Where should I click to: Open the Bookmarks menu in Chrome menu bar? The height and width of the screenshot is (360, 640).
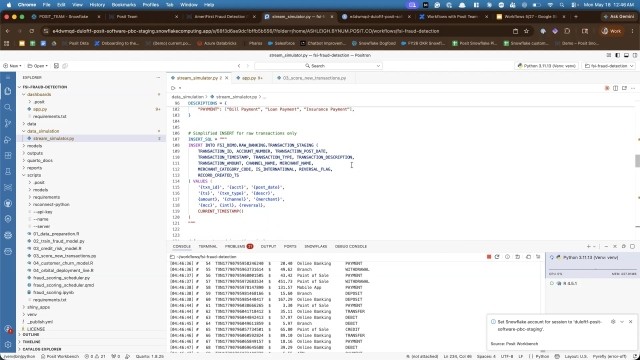pos(124,5)
